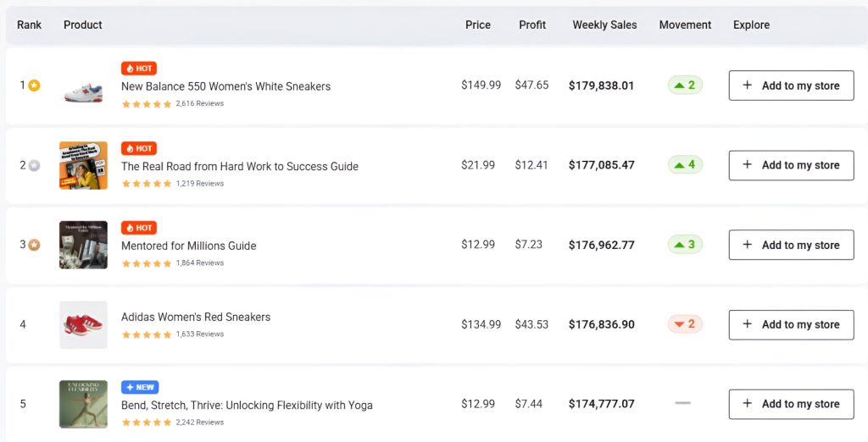Viewport: 868px width, 442px height.
Task: Click the NEW badge on the Yoga guide
Action: (140, 387)
